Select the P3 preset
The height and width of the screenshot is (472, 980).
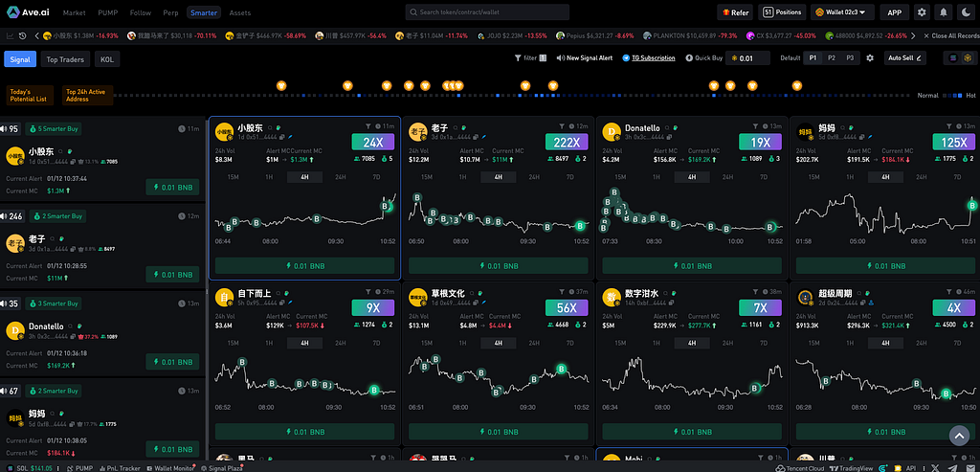850,58
